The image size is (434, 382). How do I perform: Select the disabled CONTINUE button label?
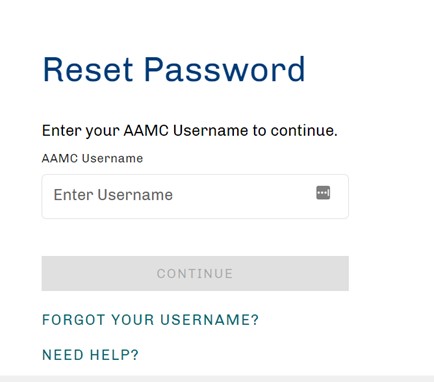pyautogui.click(x=195, y=274)
